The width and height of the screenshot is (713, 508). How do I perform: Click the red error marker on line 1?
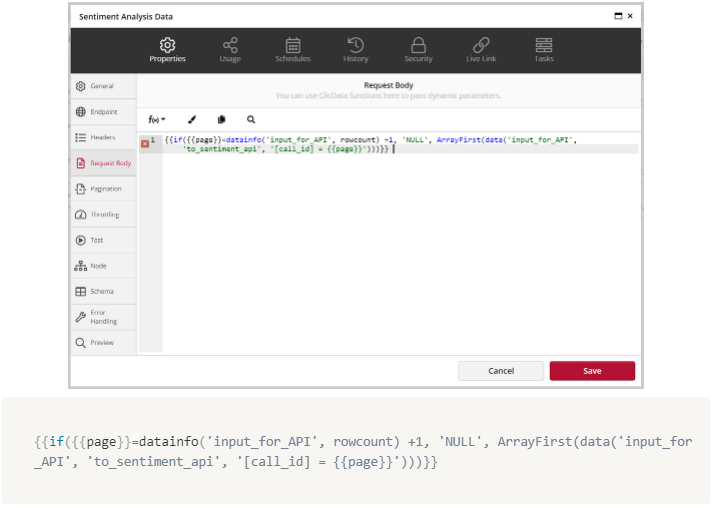tap(145, 144)
